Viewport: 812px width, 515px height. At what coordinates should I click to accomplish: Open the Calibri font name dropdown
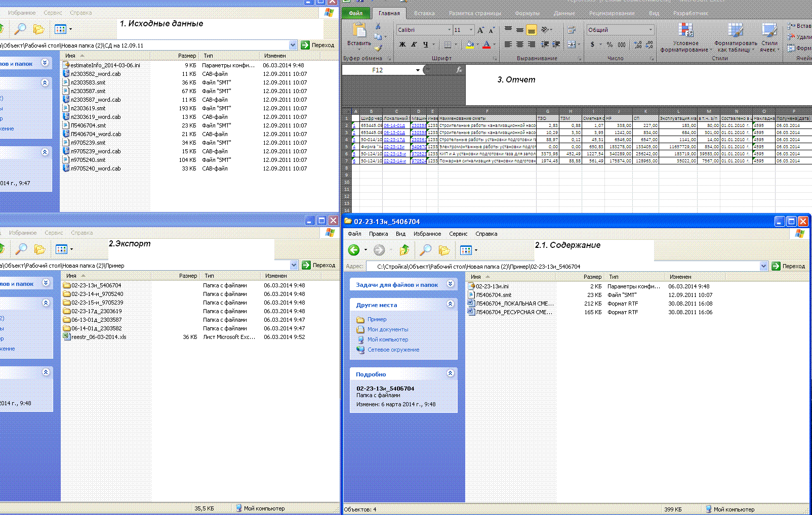(x=449, y=30)
